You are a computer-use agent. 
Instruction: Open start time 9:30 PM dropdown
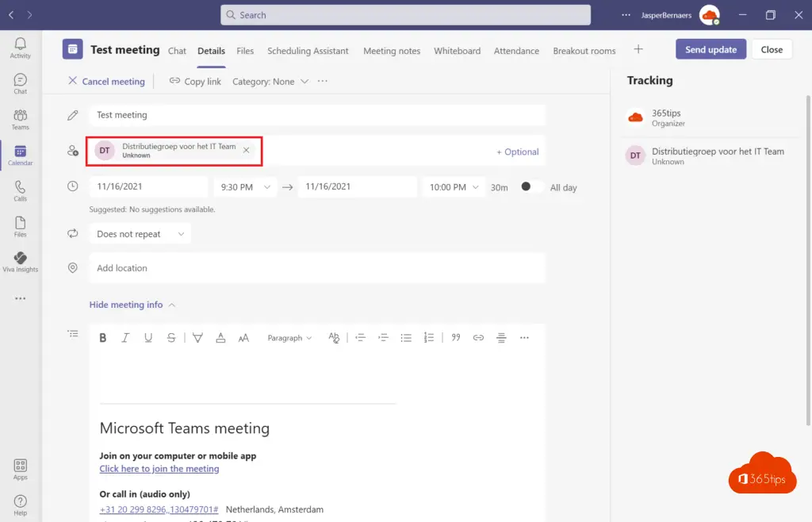pos(246,187)
